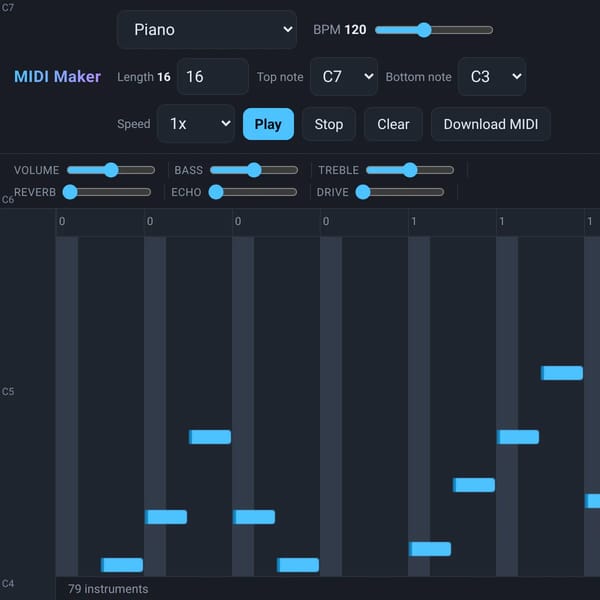
Task: Click the Length input field showing 16
Action: [213, 77]
